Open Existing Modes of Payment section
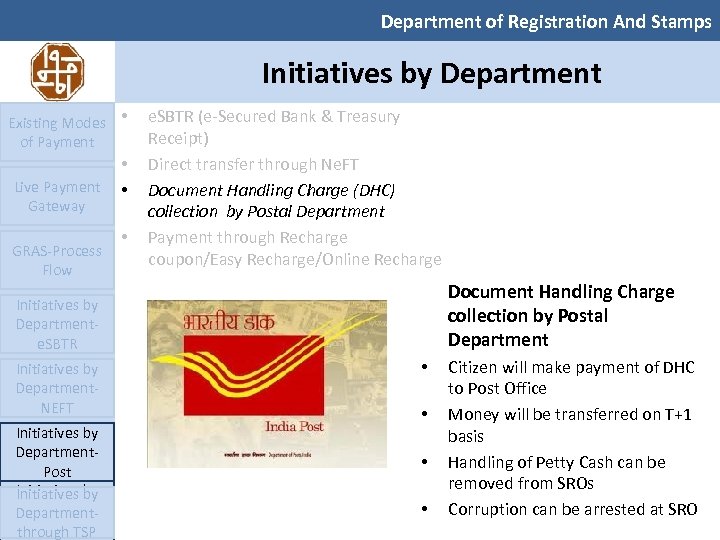This screenshot has height=540, width=720. click(57, 132)
